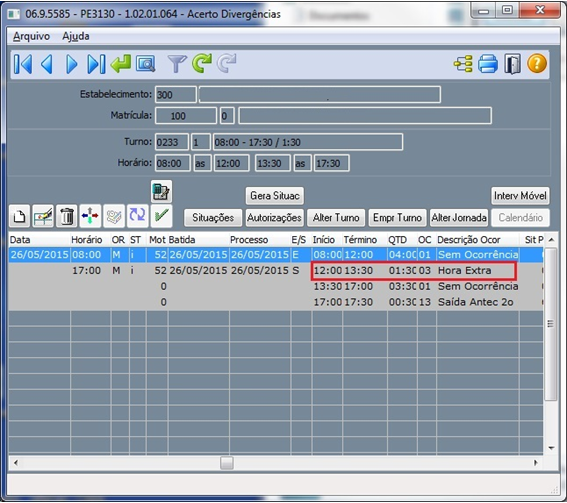
Task: Select the Saída Antec 2o row
Action: click(276, 302)
